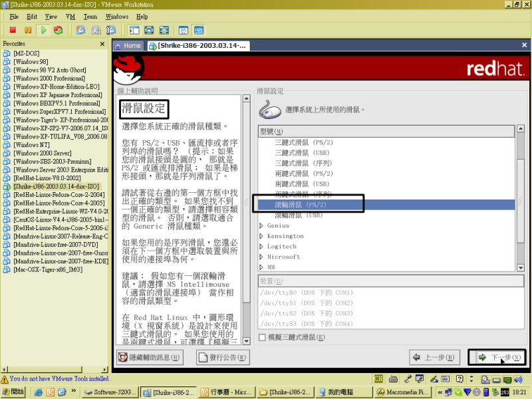Open the Team menu
The width and height of the screenshot is (532, 399).
90,17
